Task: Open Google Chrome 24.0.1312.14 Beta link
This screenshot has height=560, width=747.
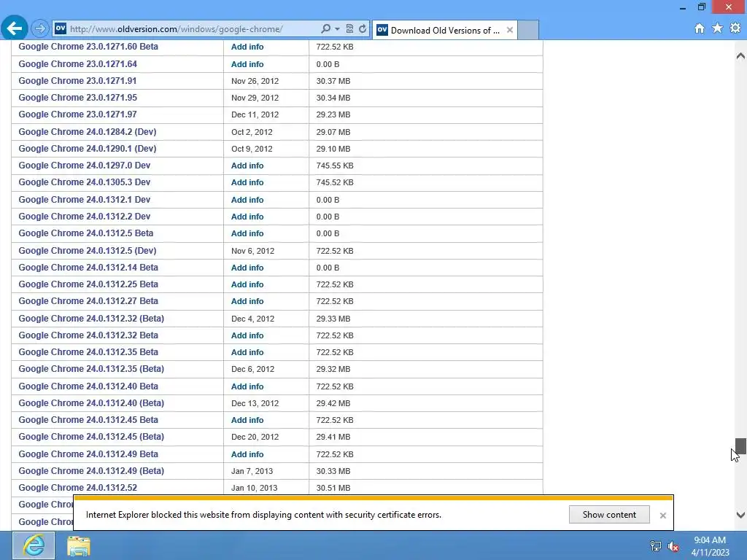Action: click(x=88, y=268)
